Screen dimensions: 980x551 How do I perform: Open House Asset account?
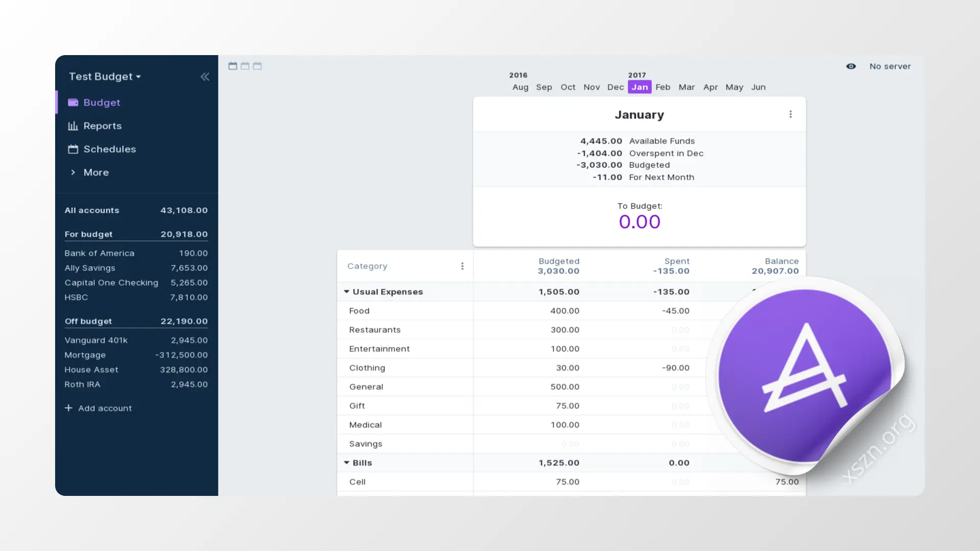pos(136,370)
